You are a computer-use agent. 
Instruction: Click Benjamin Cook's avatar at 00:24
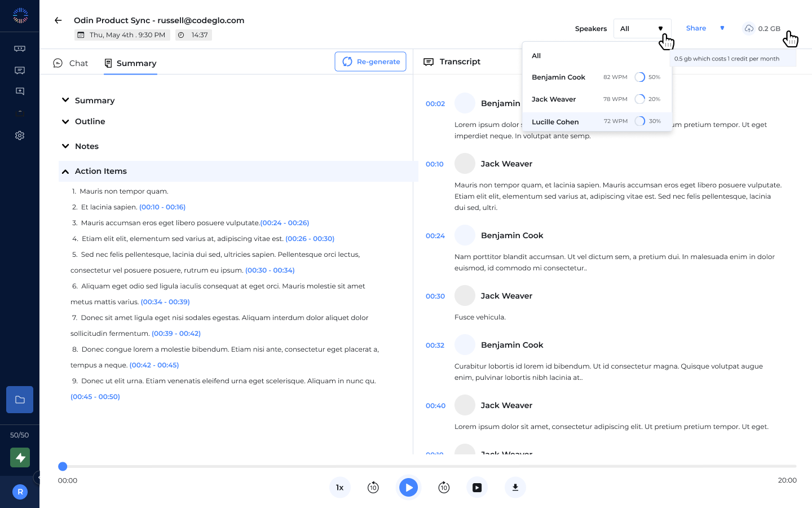[x=465, y=235]
